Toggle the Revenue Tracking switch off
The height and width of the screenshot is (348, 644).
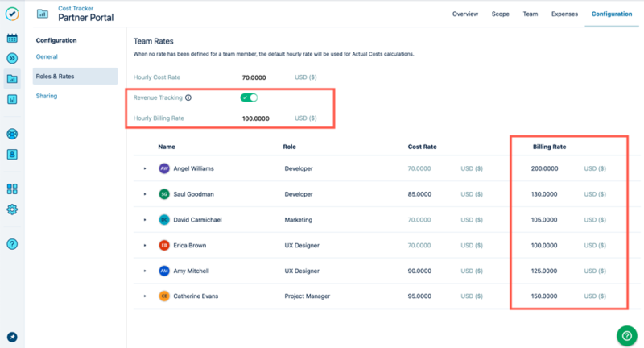[x=249, y=97]
